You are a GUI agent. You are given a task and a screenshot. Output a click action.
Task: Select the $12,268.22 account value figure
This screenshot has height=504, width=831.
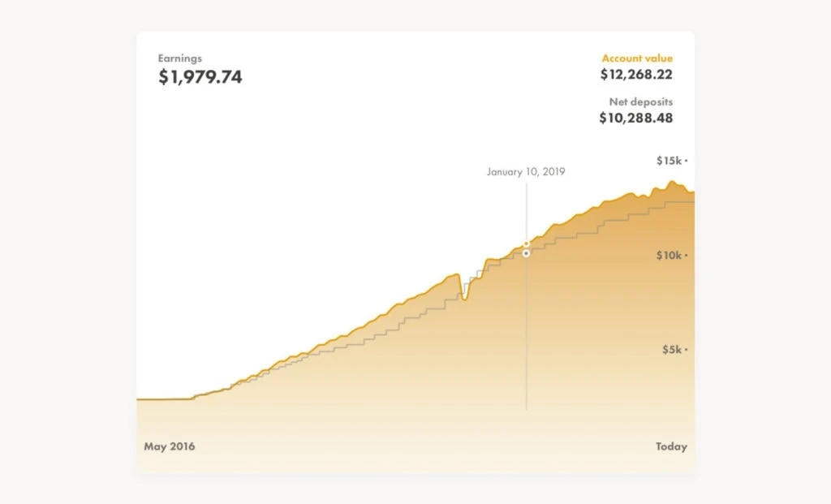pos(636,75)
